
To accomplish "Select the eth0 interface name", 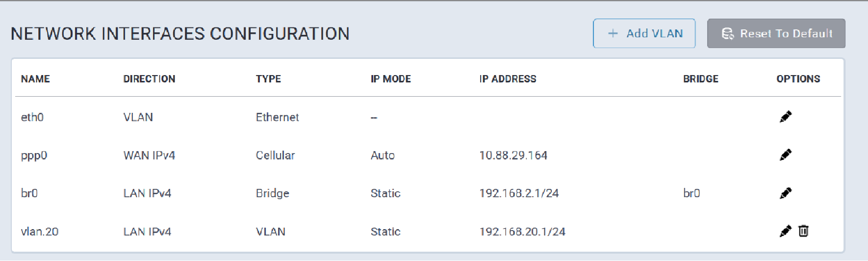I will [32, 117].
